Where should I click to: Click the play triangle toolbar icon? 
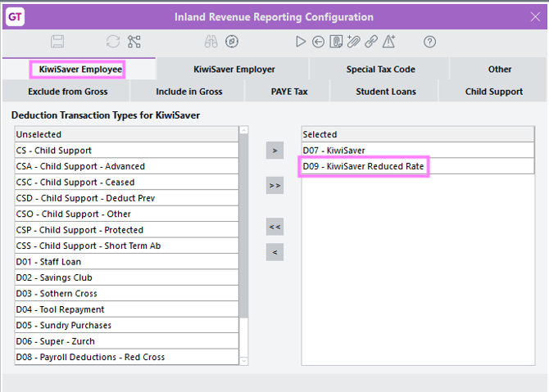click(301, 42)
